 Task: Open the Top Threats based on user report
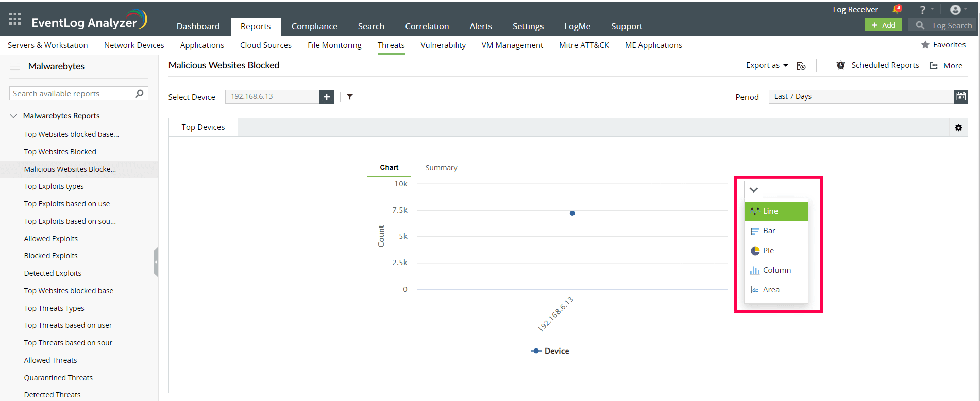pyautogui.click(x=67, y=325)
